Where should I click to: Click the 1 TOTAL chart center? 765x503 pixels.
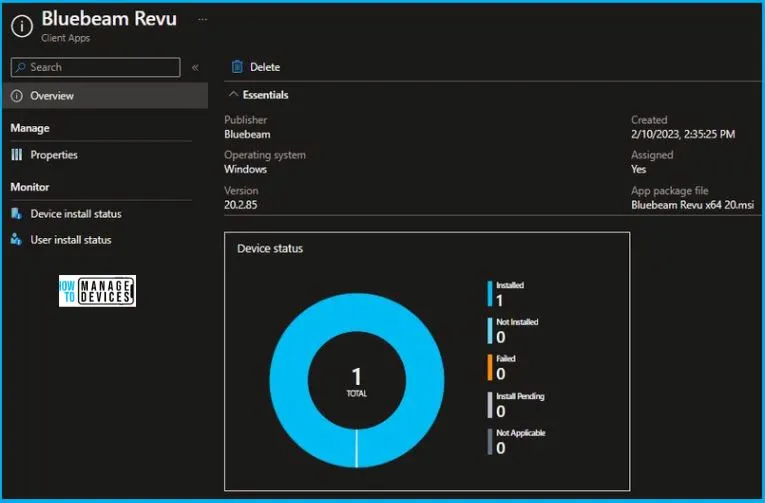tap(357, 382)
